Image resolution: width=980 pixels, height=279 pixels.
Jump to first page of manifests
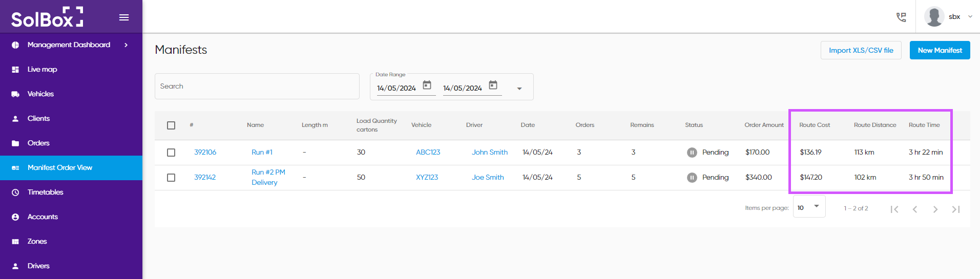click(x=894, y=209)
